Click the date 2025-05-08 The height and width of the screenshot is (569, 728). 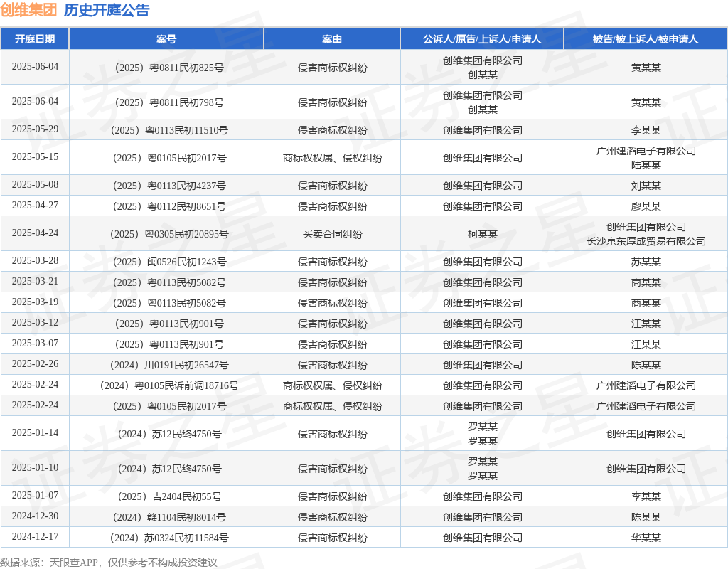(36, 185)
